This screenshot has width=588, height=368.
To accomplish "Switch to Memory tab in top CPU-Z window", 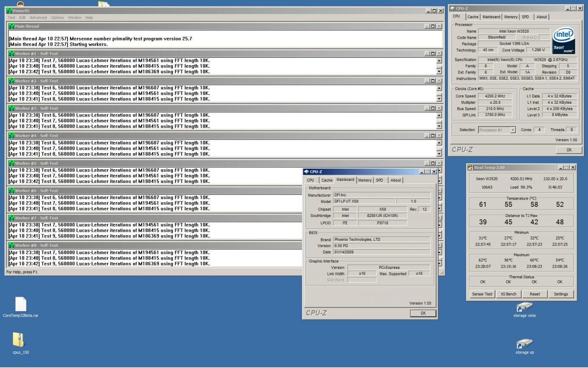I will [x=511, y=17].
